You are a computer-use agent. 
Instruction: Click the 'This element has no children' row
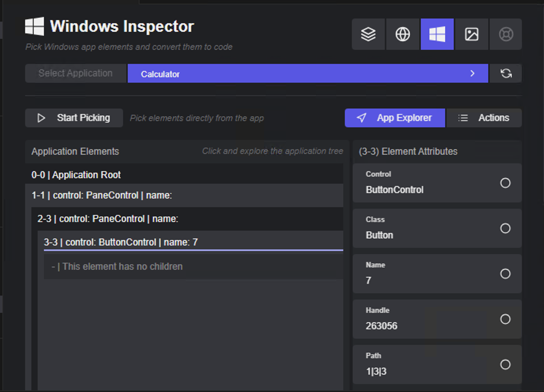coord(194,267)
